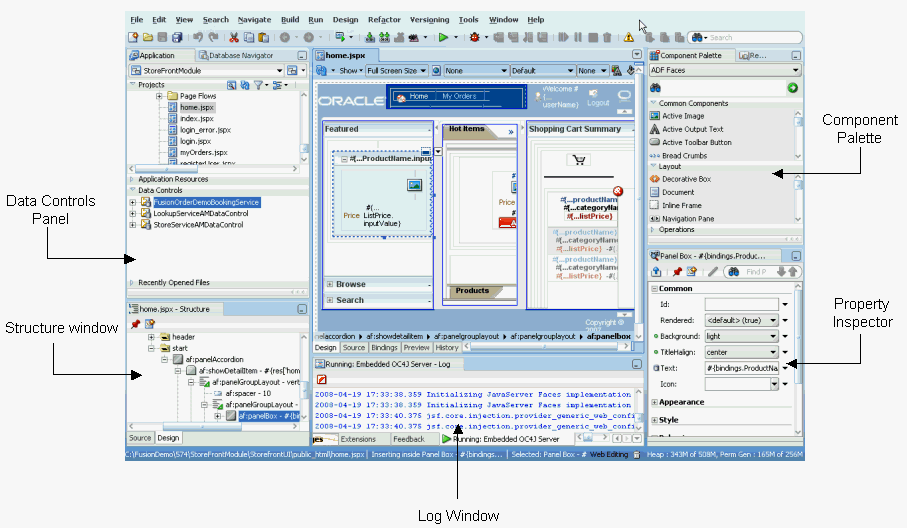The width and height of the screenshot is (907, 528).
Task: Select login_error.jspx in the Projects tree
Action: click(205, 130)
